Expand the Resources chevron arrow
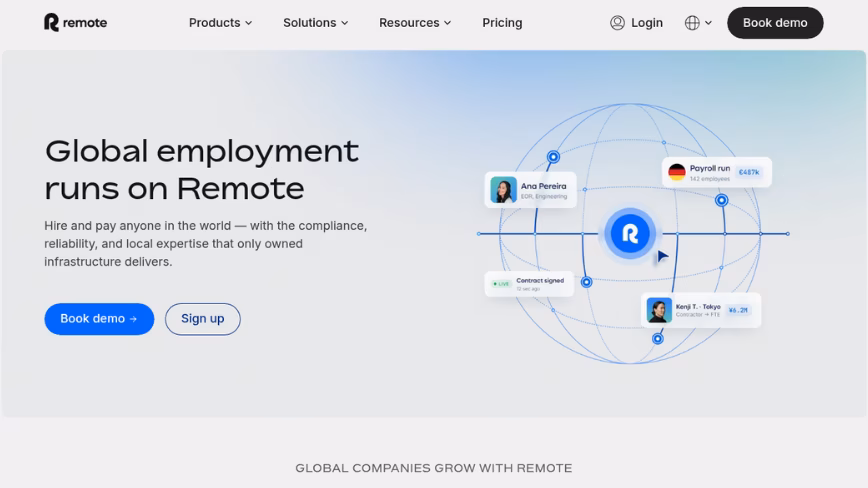 (x=447, y=23)
